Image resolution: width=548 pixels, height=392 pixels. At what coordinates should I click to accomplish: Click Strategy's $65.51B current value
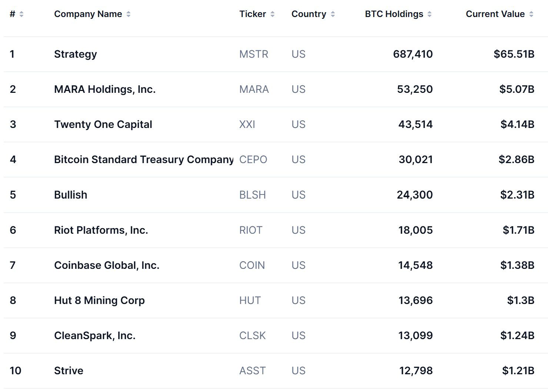click(x=514, y=54)
